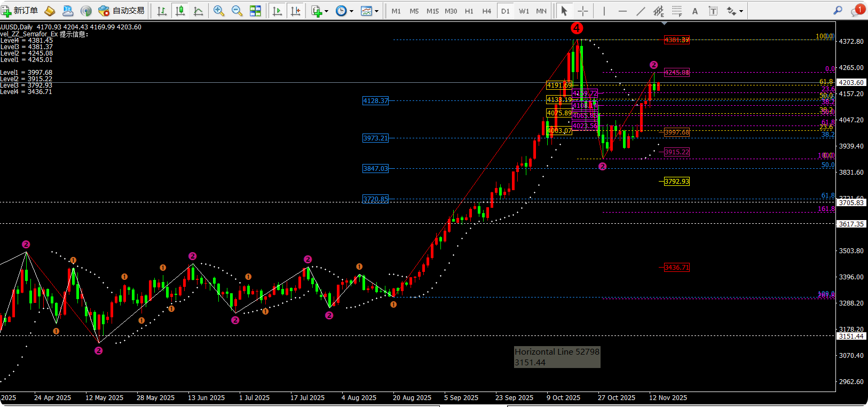Click the 3151.44 horizontal line price label
The width and height of the screenshot is (868, 407).
[851, 336]
